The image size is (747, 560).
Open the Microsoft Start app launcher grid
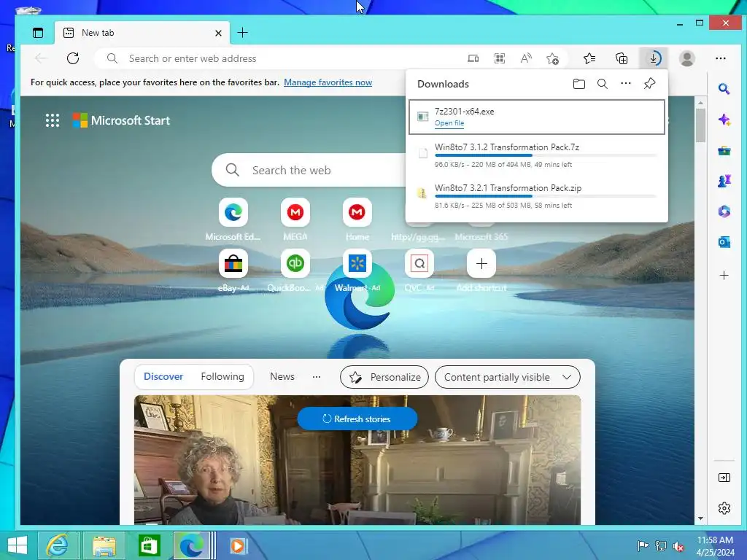pos(53,120)
